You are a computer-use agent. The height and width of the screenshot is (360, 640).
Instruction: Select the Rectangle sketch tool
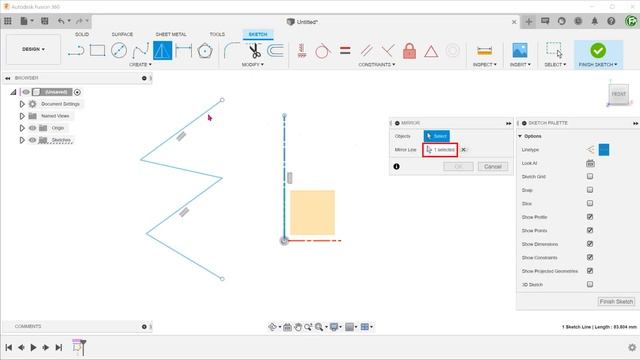point(97,51)
